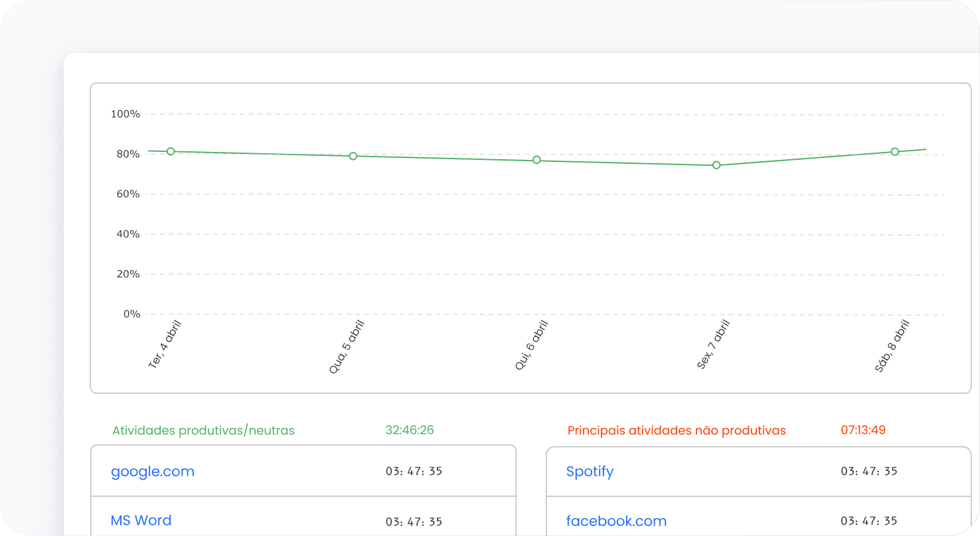Image resolution: width=980 pixels, height=536 pixels.
Task: Click the 40% y-axis gridline label
Action: [127, 234]
